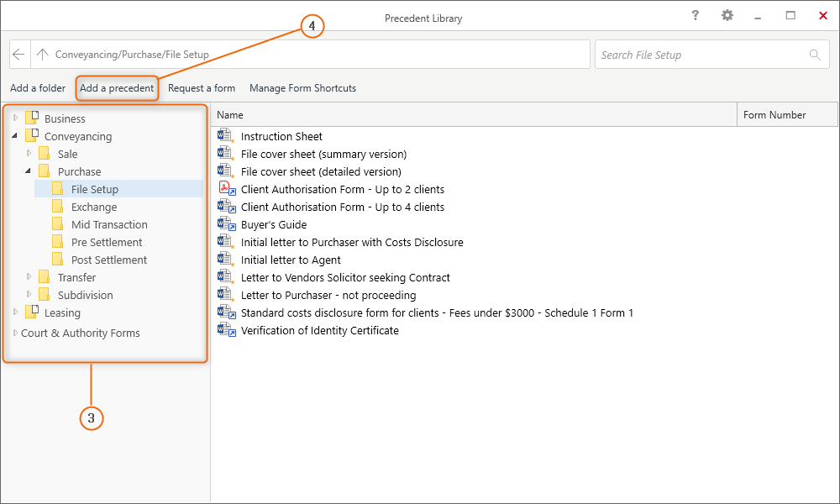Select 'File cover sheet (detailed version)' name

pos(321,171)
